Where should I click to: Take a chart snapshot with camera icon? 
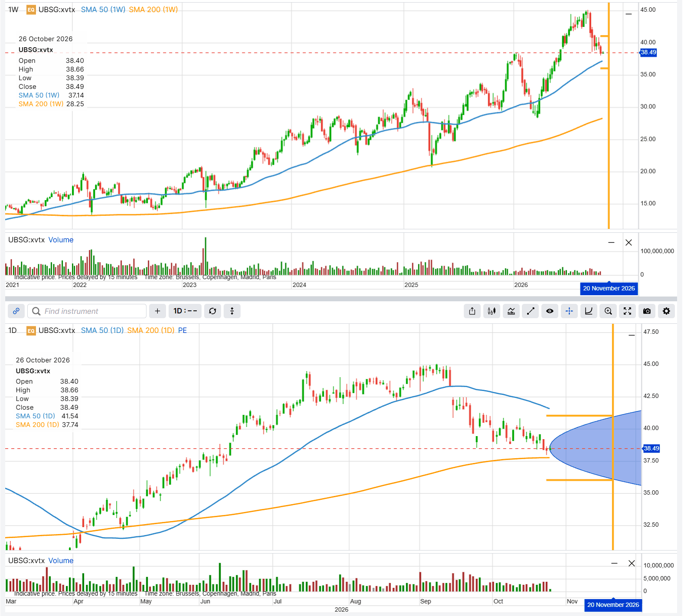(x=647, y=311)
